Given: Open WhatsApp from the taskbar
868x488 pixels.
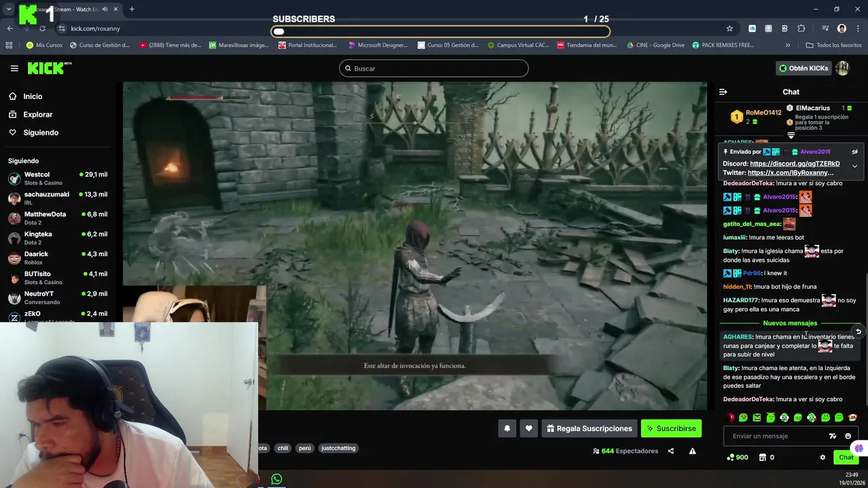Looking at the screenshot, I should click(x=277, y=479).
